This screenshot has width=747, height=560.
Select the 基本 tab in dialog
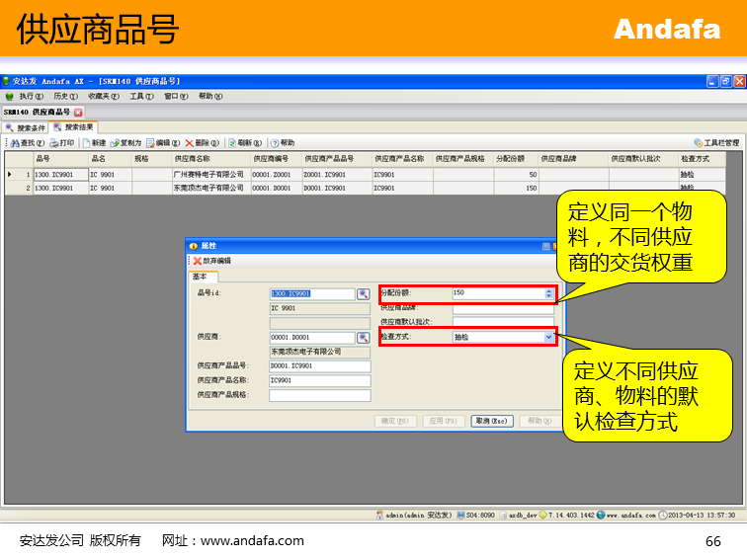pos(200,277)
